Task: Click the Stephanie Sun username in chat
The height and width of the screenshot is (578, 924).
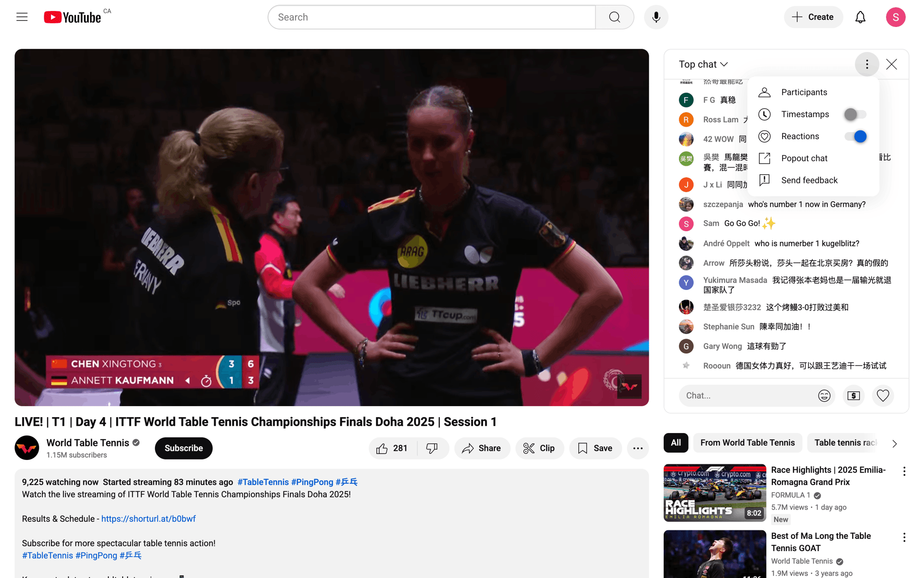Action: click(x=729, y=327)
